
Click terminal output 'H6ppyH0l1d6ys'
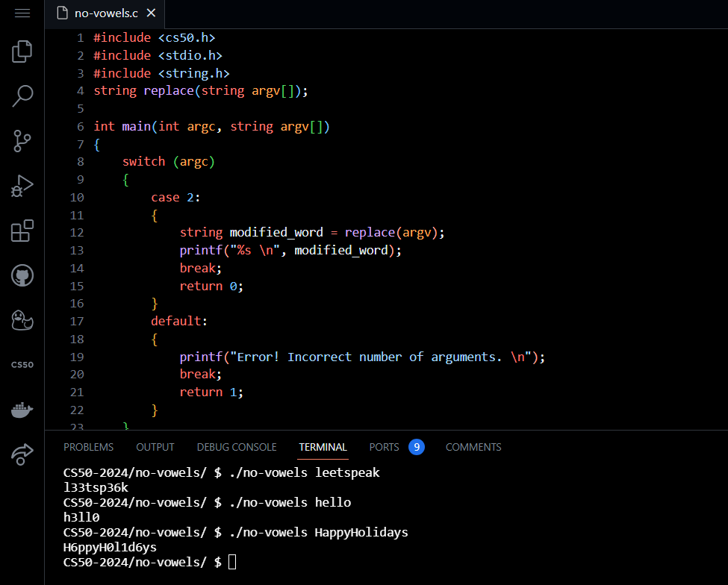110,548
